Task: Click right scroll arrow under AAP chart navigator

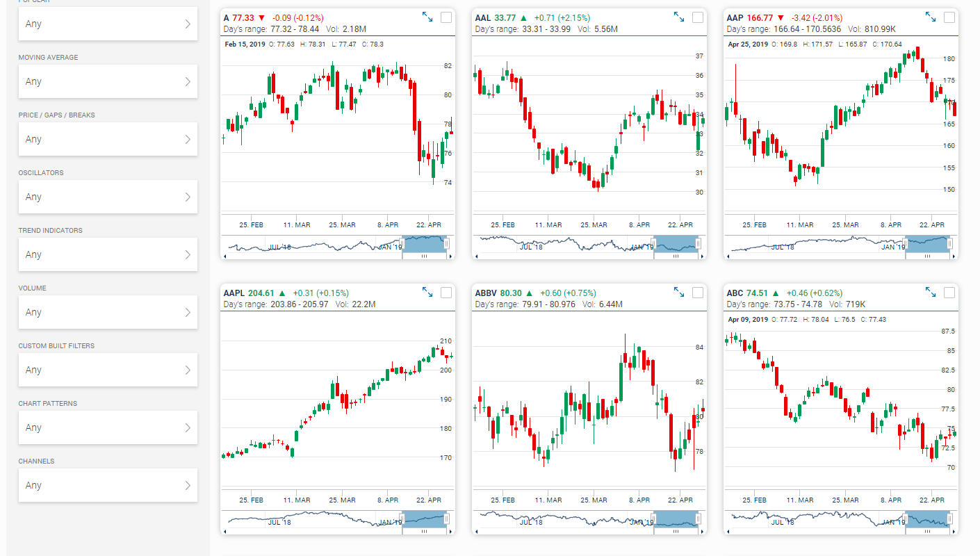Action: pyautogui.click(x=955, y=256)
